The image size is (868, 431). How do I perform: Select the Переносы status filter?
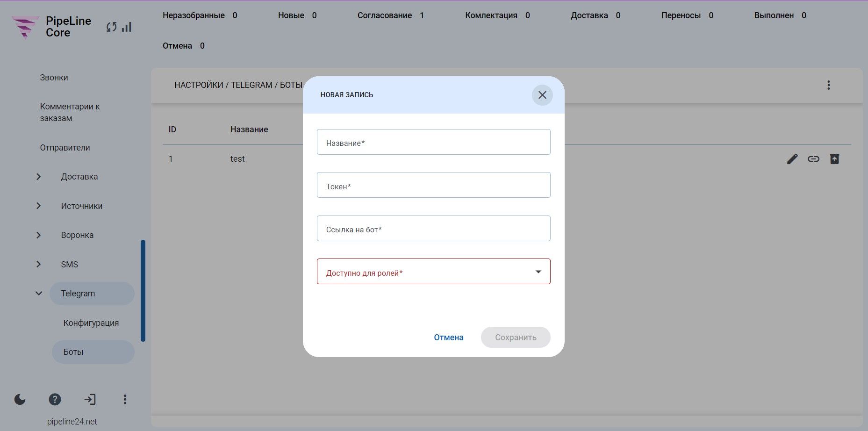click(x=687, y=15)
